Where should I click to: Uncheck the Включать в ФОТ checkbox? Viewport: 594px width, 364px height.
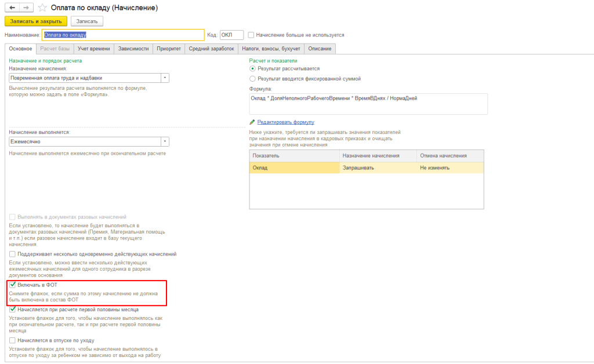tap(13, 286)
